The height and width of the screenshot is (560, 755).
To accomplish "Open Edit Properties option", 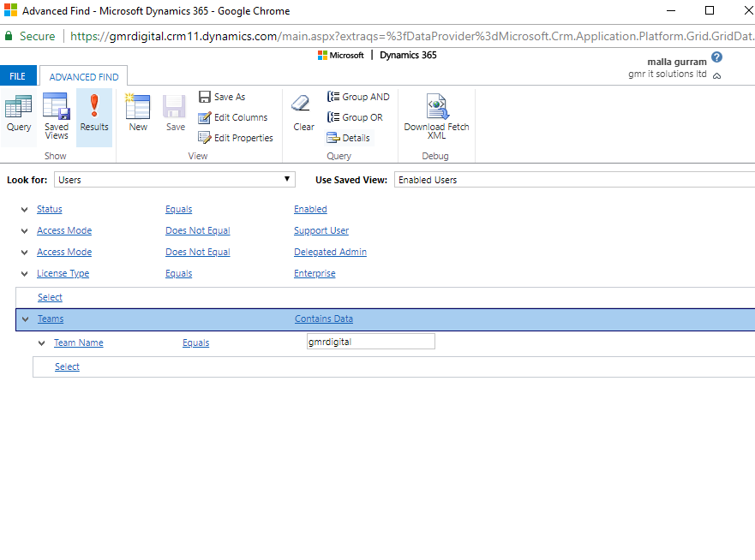I will point(236,138).
